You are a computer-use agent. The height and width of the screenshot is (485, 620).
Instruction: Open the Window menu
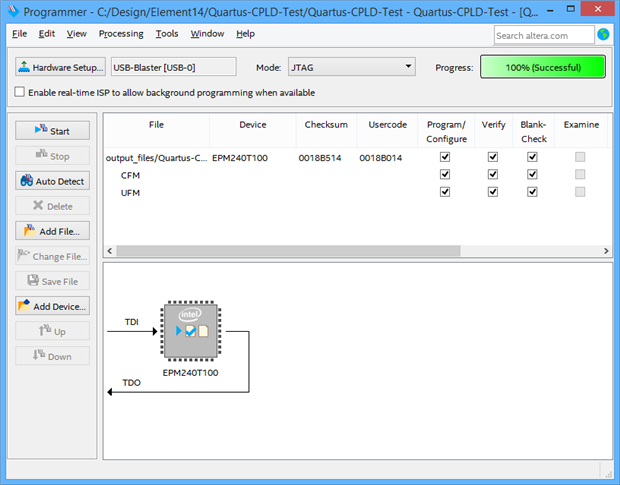[x=207, y=34]
